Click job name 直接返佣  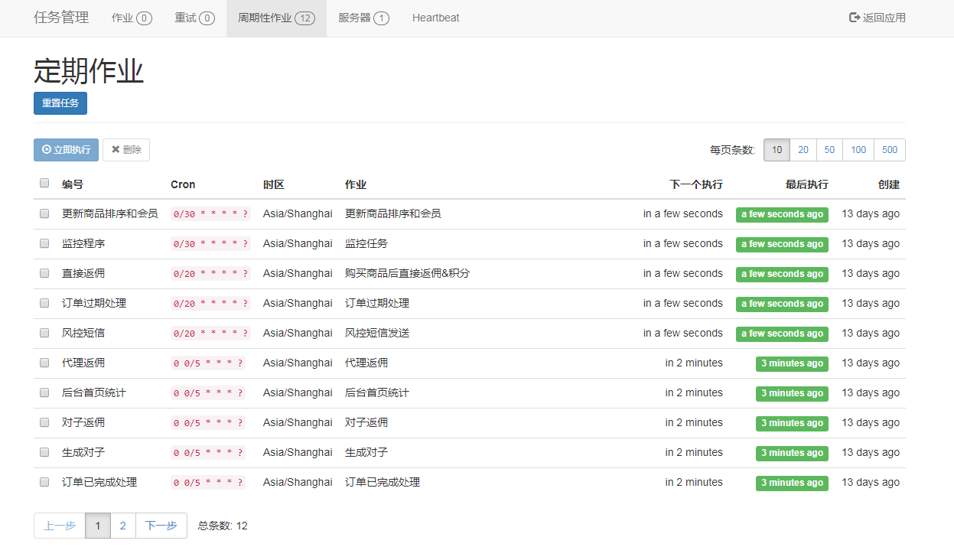click(83, 273)
